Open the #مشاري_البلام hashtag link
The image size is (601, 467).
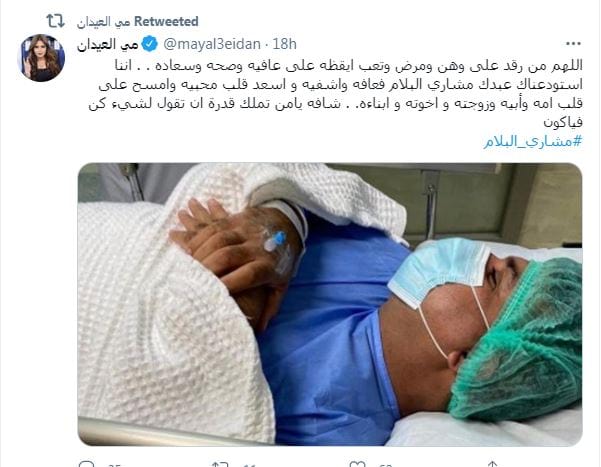(x=532, y=142)
